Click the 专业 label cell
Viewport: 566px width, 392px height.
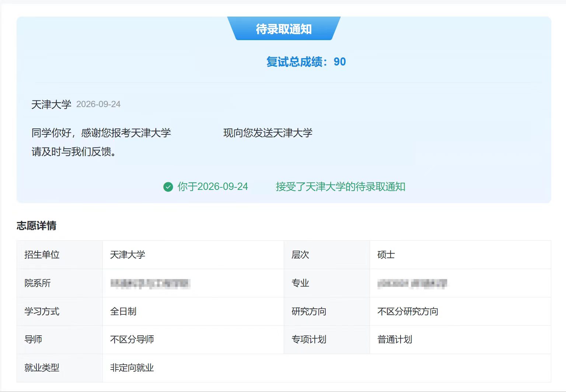[x=327, y=283]
